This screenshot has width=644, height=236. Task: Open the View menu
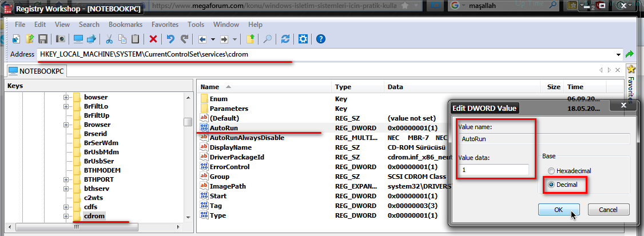pos(62,25)
